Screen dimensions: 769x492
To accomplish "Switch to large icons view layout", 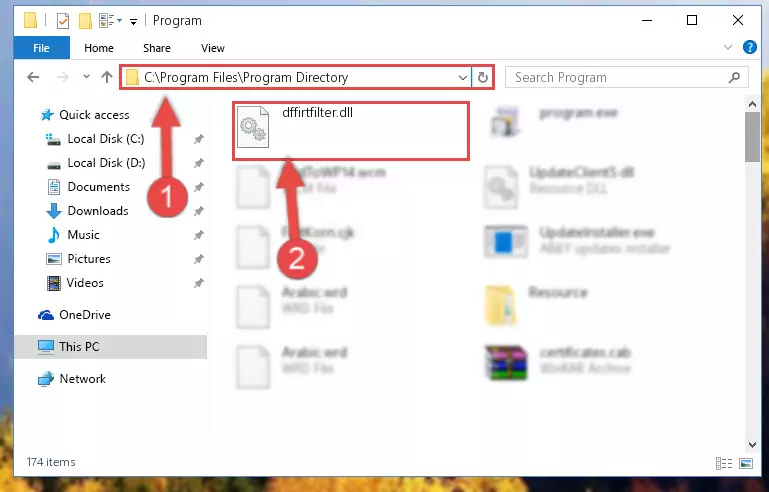I will coord(746,463).
